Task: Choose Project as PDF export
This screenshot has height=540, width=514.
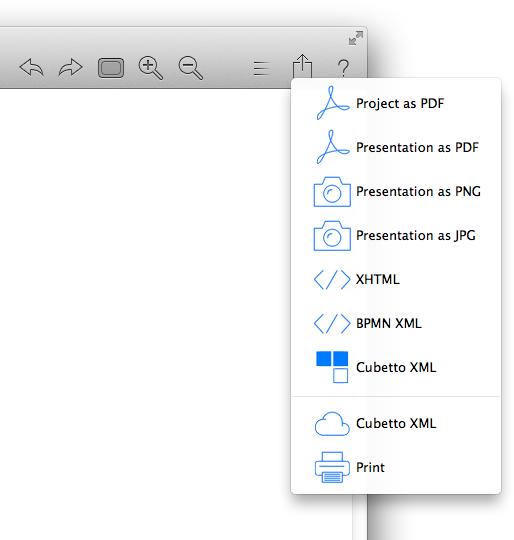Action: click(x=396, y=103)
